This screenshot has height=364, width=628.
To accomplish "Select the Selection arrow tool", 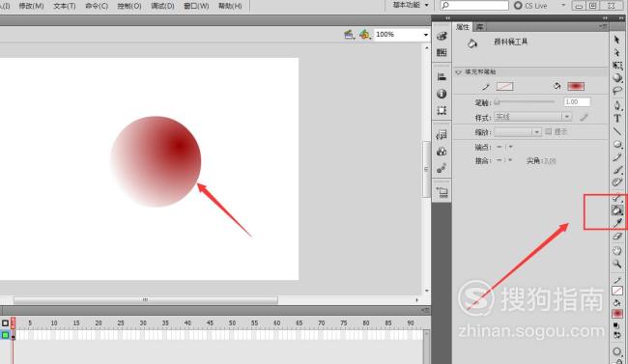I will (616, 40).
